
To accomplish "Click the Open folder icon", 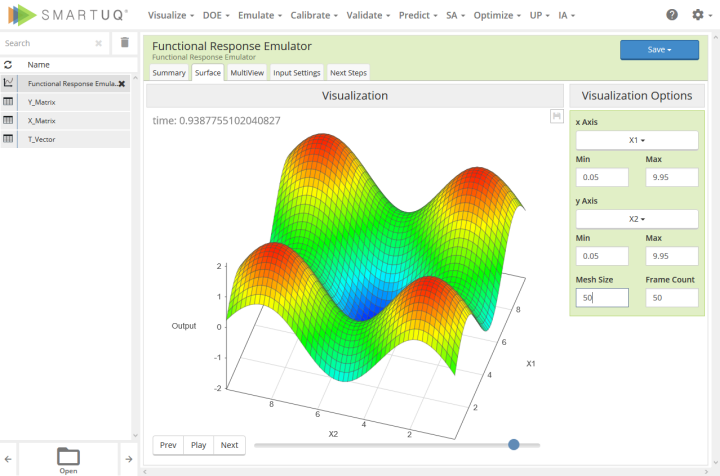I will point(68,457).
